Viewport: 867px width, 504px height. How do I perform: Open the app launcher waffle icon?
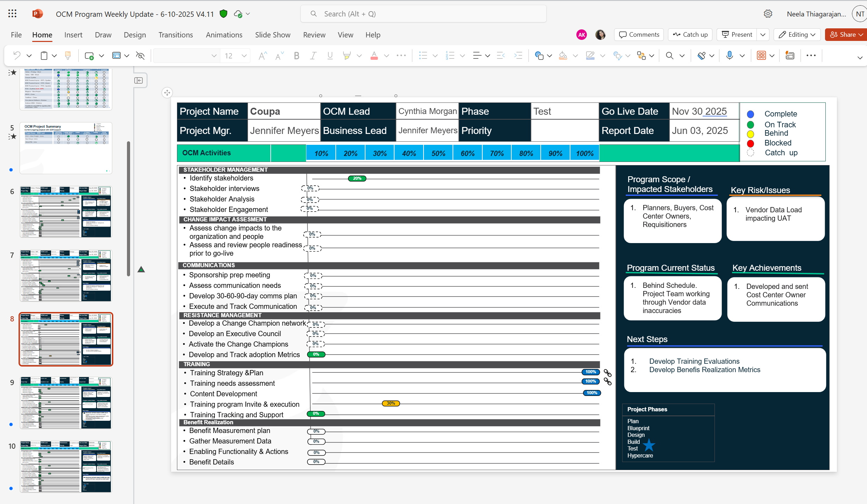[x=12, y=14]
